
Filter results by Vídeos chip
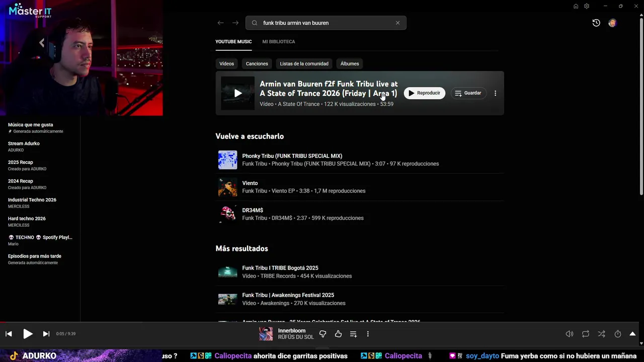pyautogui.click(x=226, y=64)
